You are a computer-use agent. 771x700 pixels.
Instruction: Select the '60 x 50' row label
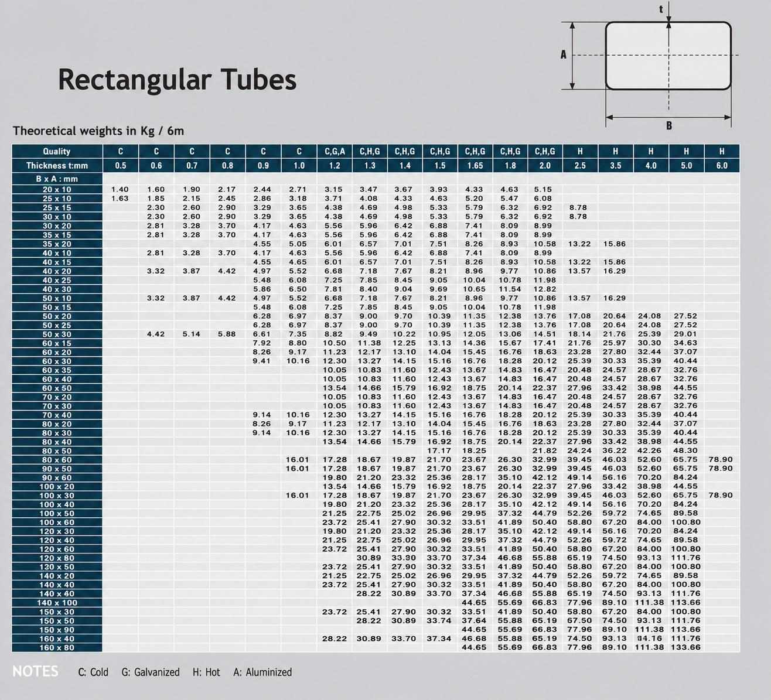pyautogui.click(x=57, y=388)
